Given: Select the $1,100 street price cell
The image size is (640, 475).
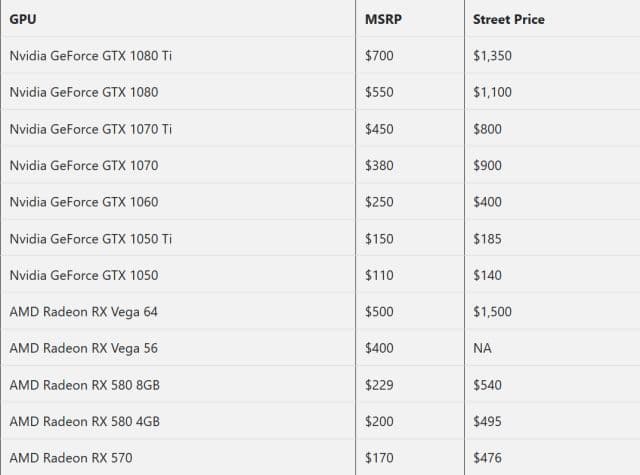Looking at the screenshot, I should click(x=492, y=92).
